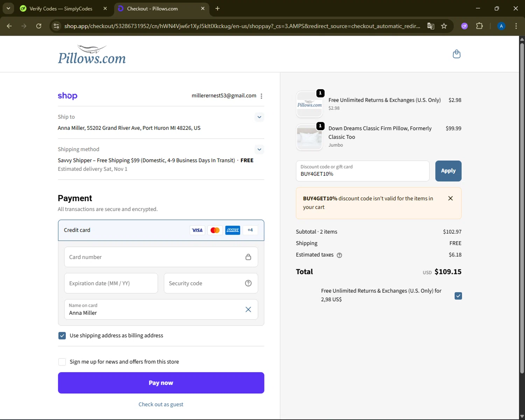Select the Credit card payment option
Image resolution: width=525 pixels, height=420 pixels.
tap(161, 230)
